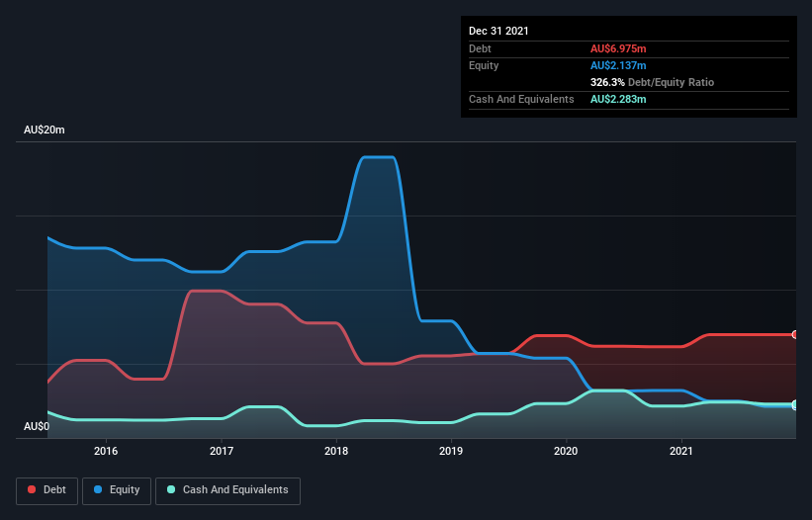Click the Debt label in tooltip
Viewport: 812px width, 520px height.
point(480,48)
